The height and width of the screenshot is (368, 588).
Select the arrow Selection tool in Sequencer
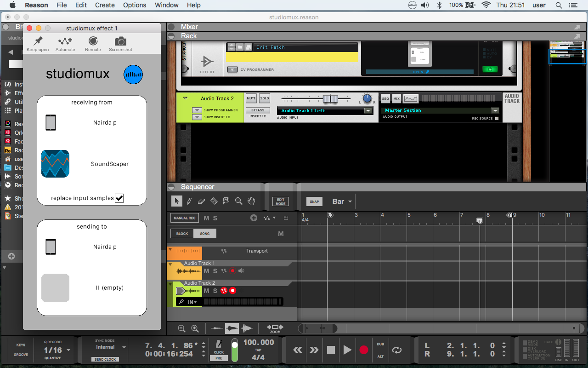pyautogui.click(x=176, y=201)
